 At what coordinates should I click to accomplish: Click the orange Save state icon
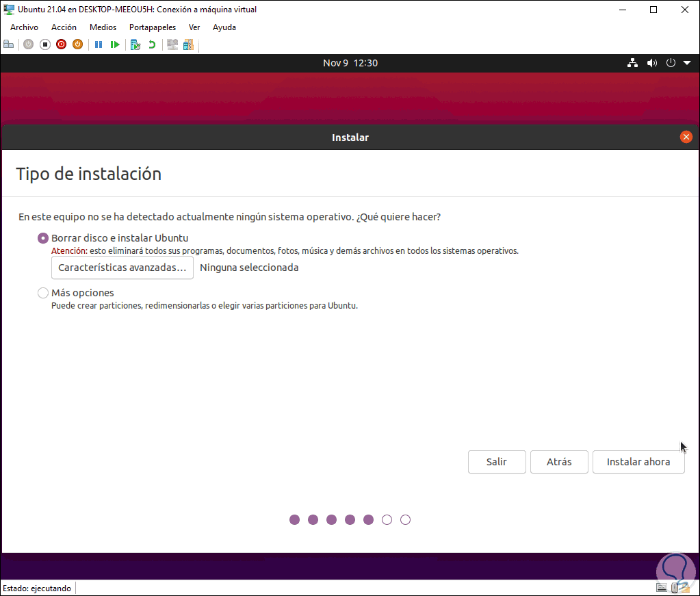point(78,44)
